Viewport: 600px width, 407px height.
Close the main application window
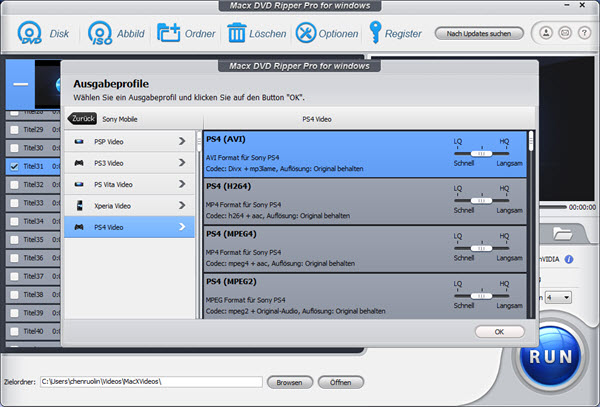[x=582, y=5]
